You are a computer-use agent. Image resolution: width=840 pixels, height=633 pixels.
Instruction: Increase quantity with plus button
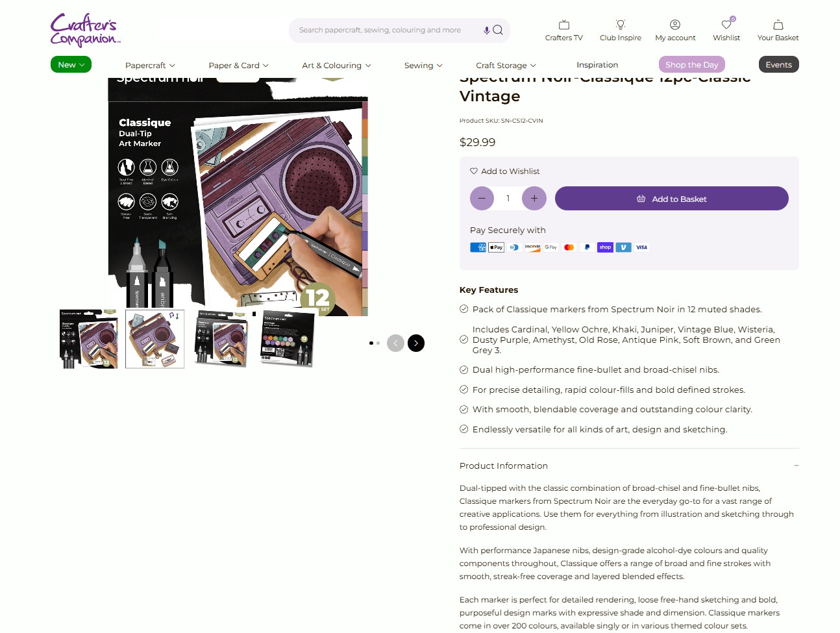534,199
